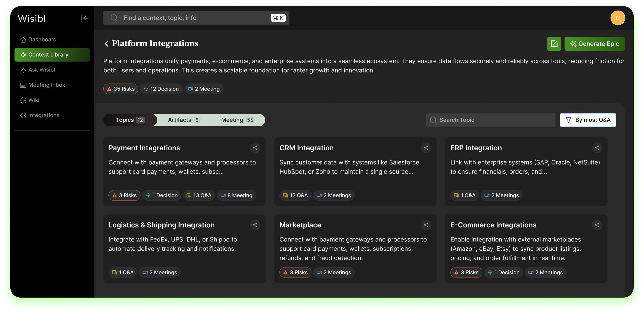The height and width of the screenshot is (312, 644).
Task: Collapse the Wisibl sidebar
Action: (84, 18)
